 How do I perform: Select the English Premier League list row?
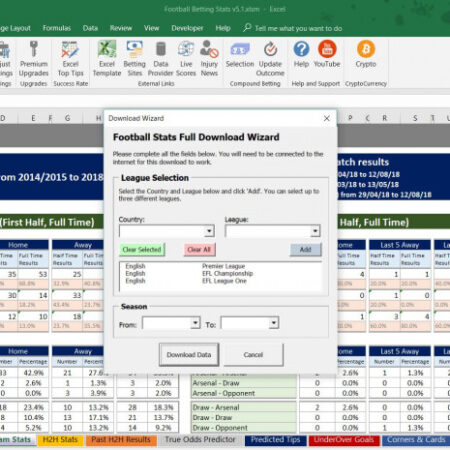point(221,266)
